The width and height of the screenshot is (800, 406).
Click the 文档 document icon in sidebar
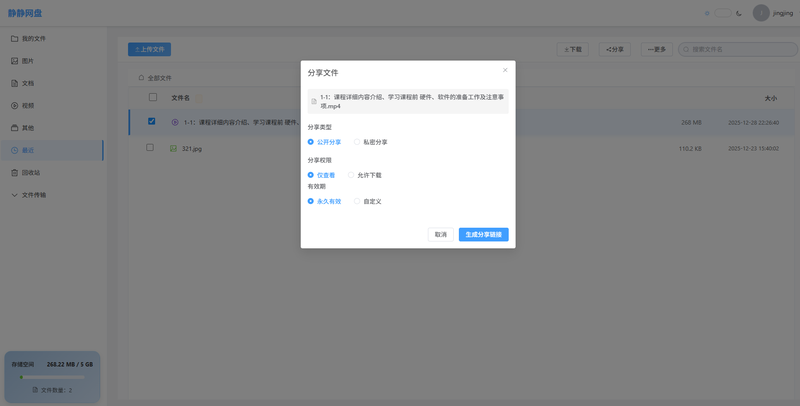pos(14,83)
